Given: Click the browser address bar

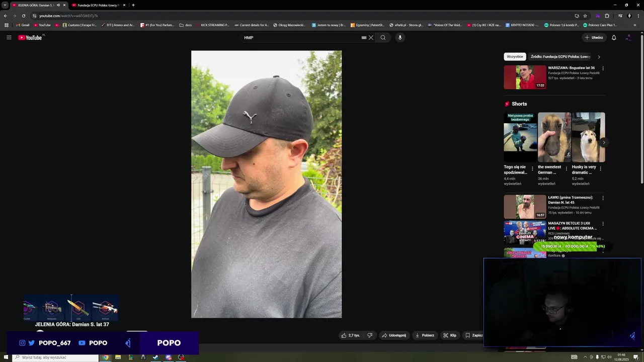Looking at the screenshot, I should pyautogui.click(x=302, y=16).
